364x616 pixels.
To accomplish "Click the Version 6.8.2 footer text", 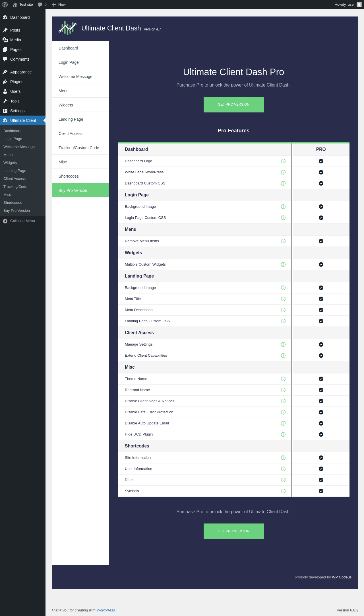I will pyautogui.click(x=348, y=610).
